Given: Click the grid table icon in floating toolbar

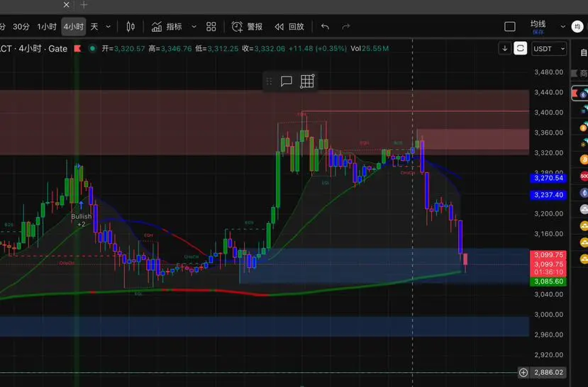Looking at the screenshot, I should pyautogui.click(x=307, y=81).
